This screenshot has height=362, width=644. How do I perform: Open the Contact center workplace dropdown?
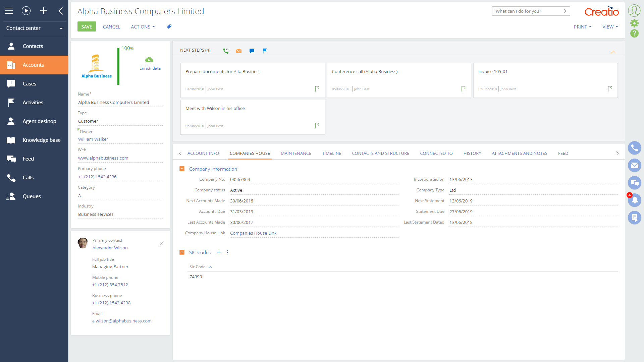pos(34,28)
